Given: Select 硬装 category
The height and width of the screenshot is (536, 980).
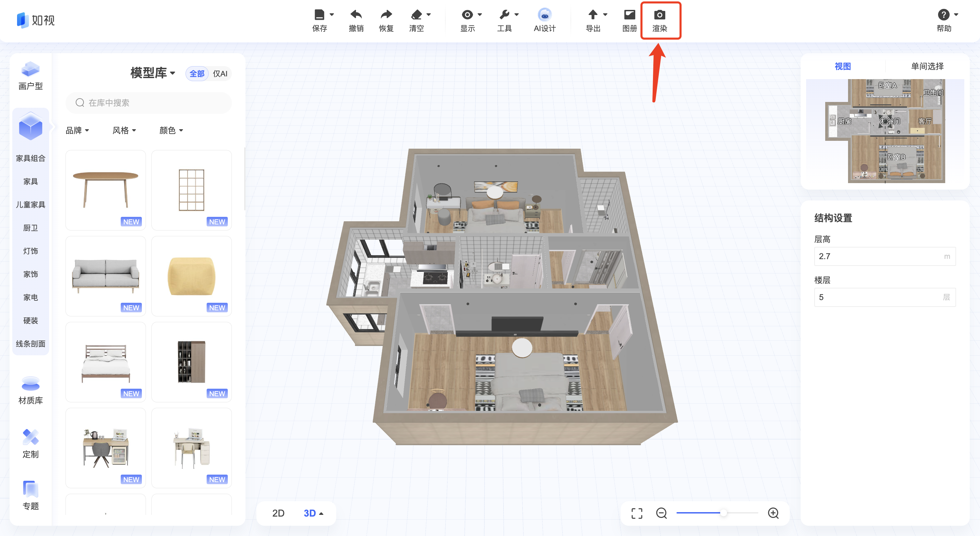Looking at the screenshot, I should point(30,321).
